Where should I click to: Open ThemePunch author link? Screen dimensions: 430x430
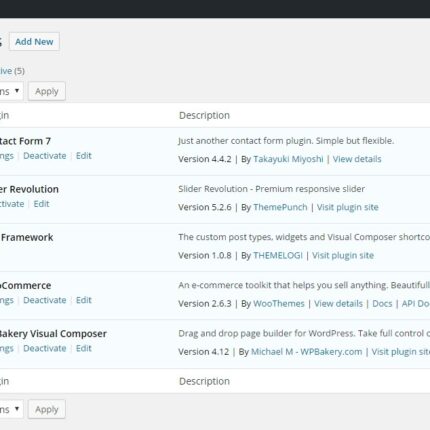(x=280, y=207)
